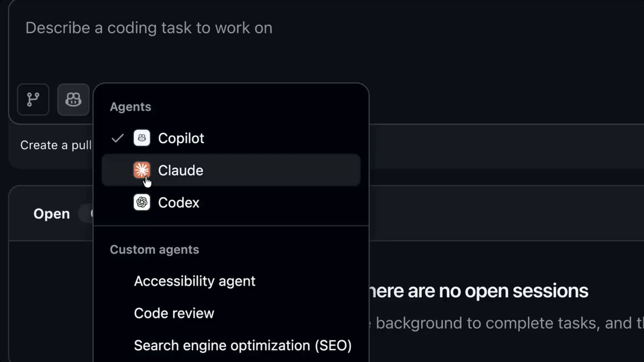Click the repository fork glyph button
Screen dimensions: 644x362
click(33, 100)
